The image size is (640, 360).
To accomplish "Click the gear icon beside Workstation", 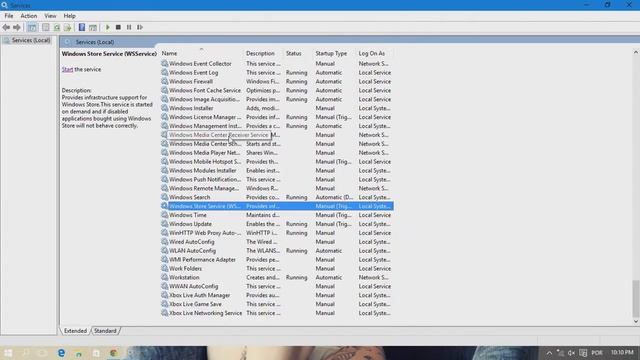I will [164, 277].
